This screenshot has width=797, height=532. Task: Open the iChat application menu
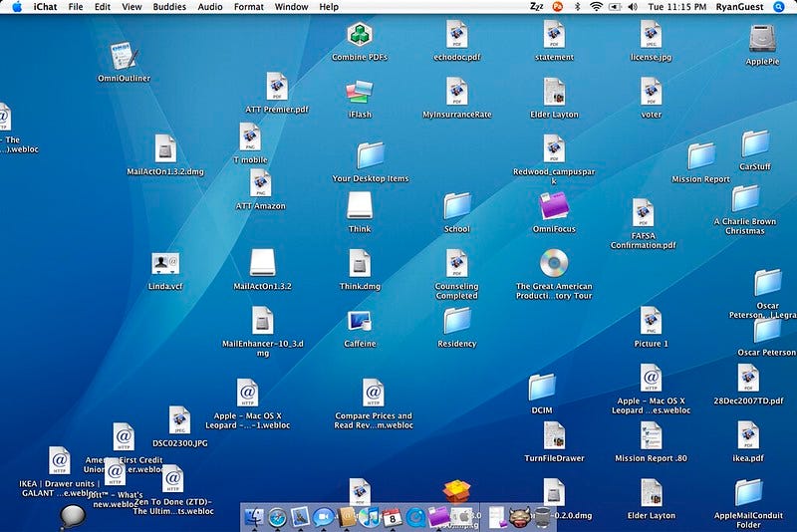click(45, 7)
